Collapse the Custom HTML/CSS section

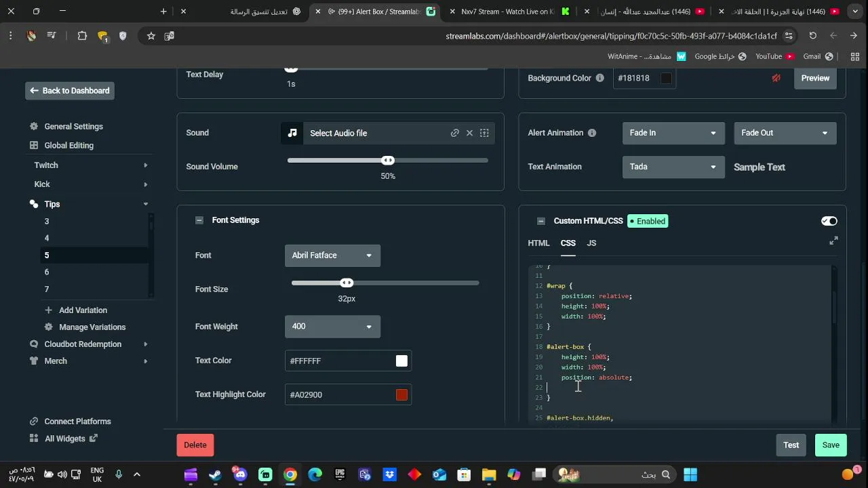click(x=540, y=221)
